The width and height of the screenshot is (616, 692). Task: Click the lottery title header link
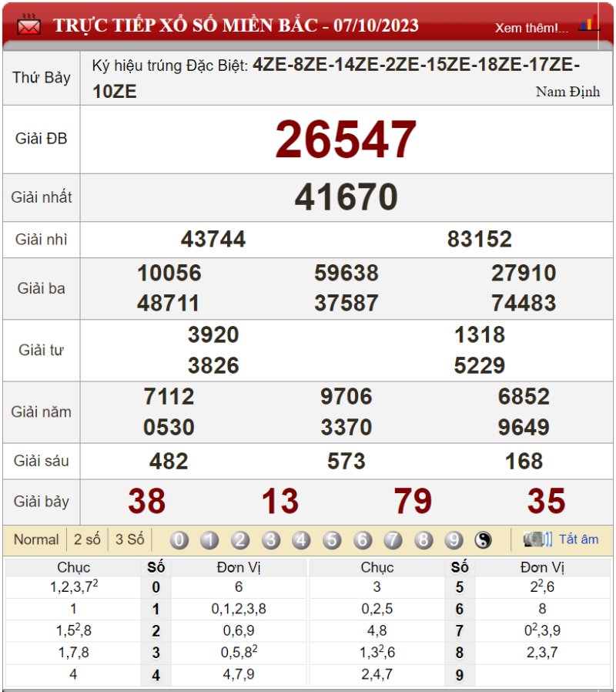point(236,25)
